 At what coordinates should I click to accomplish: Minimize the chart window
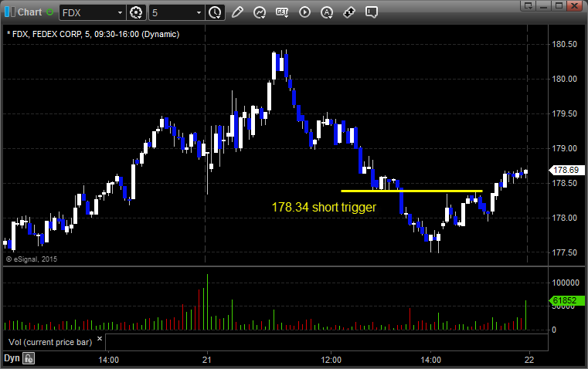click(x=544, y=5)
